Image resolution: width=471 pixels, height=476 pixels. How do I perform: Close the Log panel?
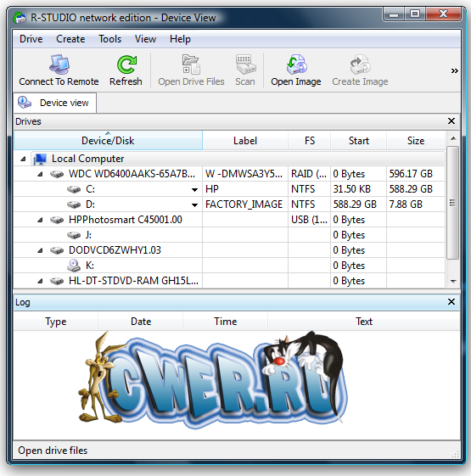(451, 302)
